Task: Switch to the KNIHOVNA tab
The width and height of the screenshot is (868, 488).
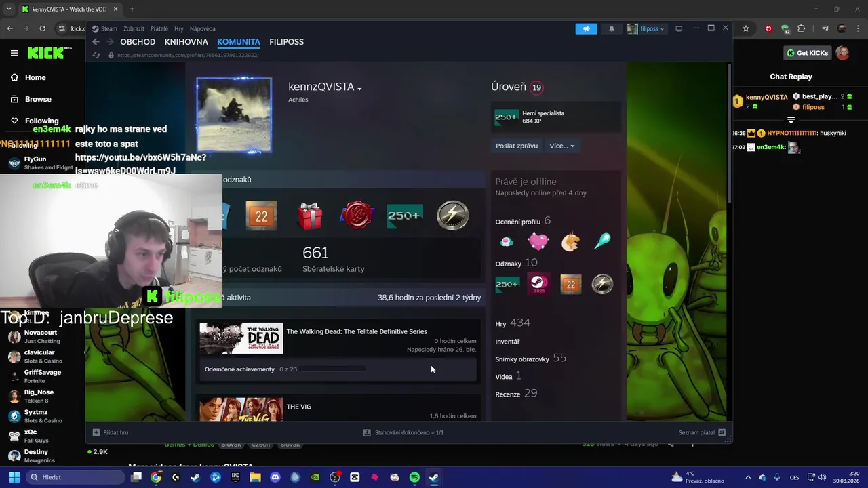Action: 186,42
